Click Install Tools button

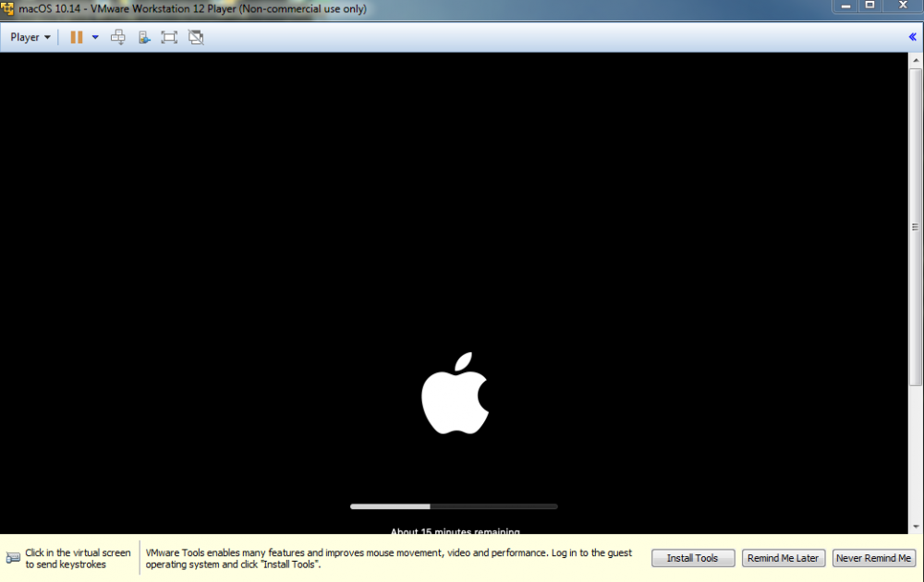(693, 558)
